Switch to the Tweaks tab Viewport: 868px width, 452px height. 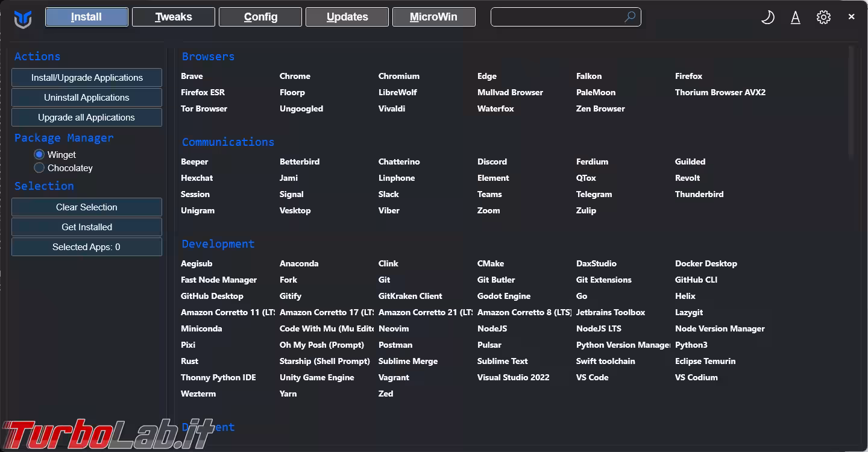(174, 17)
